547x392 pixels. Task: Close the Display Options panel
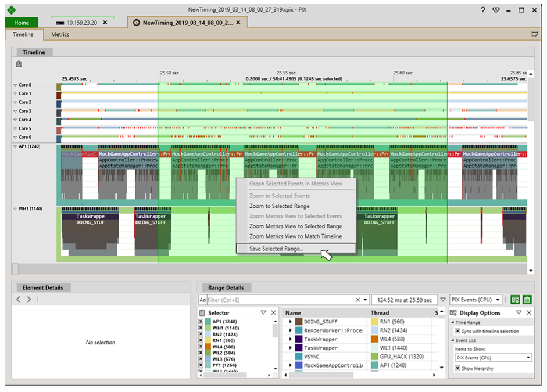point(529,312)
